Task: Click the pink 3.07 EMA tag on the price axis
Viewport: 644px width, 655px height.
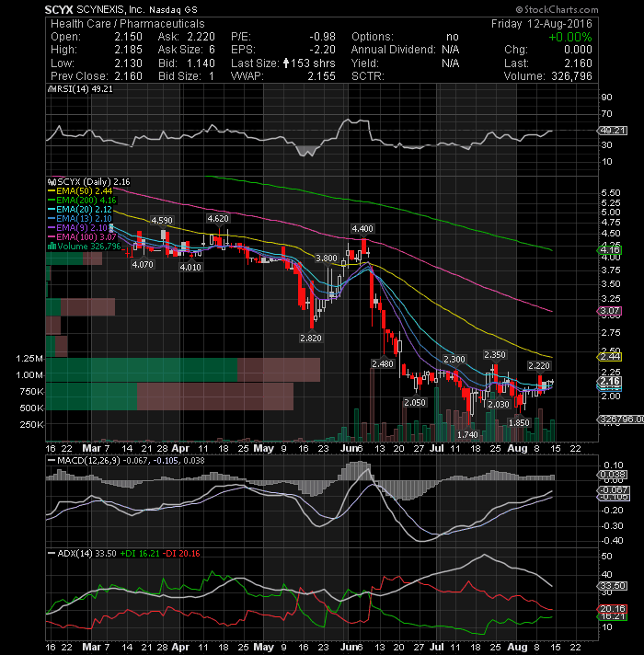Action: tap(610, 311)
